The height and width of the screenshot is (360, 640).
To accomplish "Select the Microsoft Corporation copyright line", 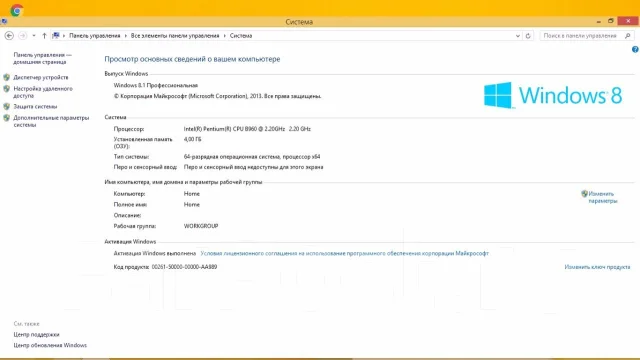I will [218, 96].
